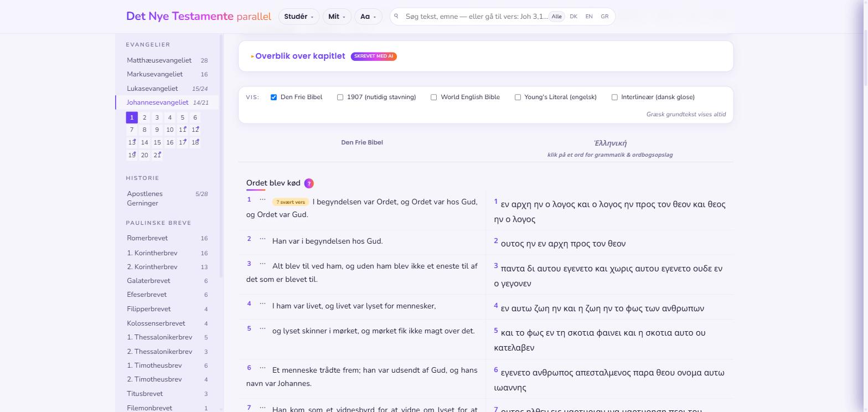Click the Greek word 'ιωαννης' in verse 6

pos(510,388)
